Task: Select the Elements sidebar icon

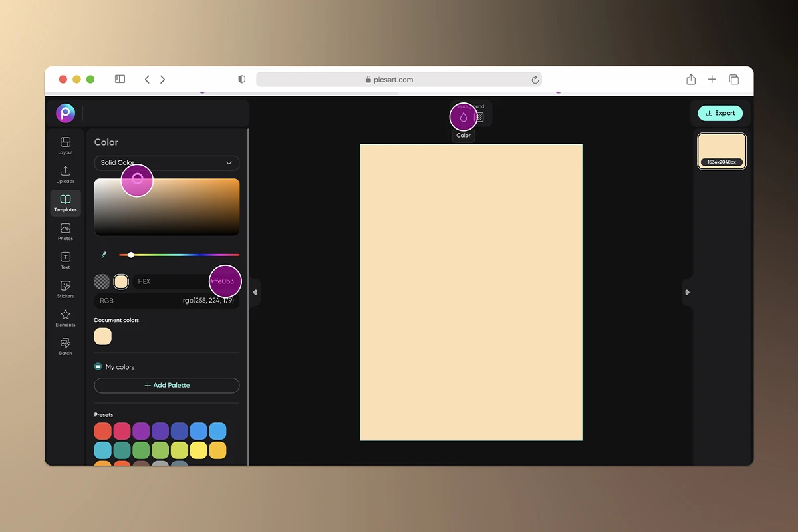Action: point(65,318)
